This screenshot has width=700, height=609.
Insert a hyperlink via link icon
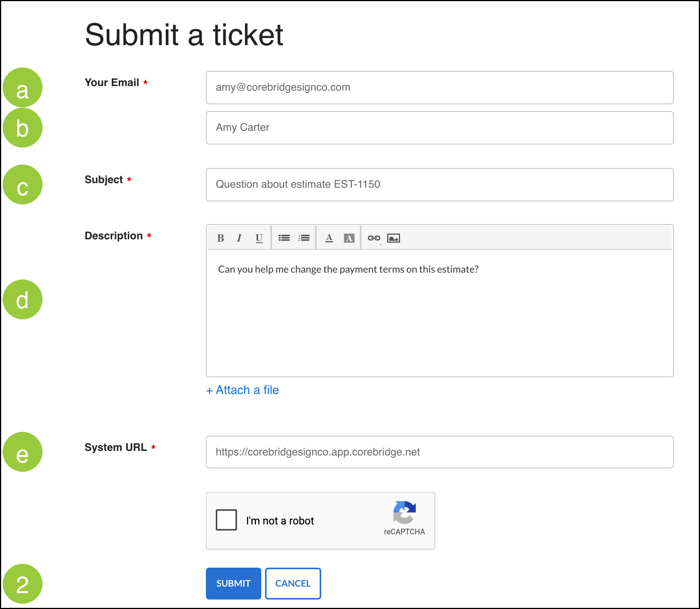coord(374,238)
